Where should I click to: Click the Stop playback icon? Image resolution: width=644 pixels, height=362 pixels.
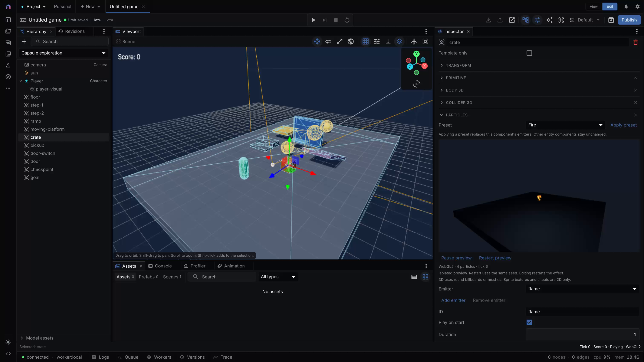tap(336, 20)
